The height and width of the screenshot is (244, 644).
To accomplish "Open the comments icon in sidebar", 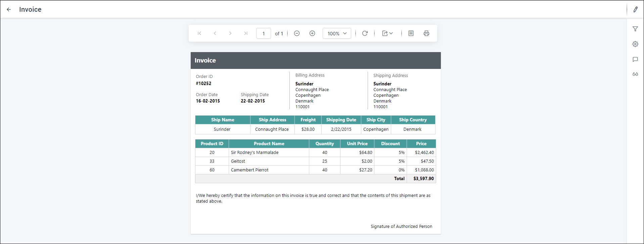I will click(635, 59).
